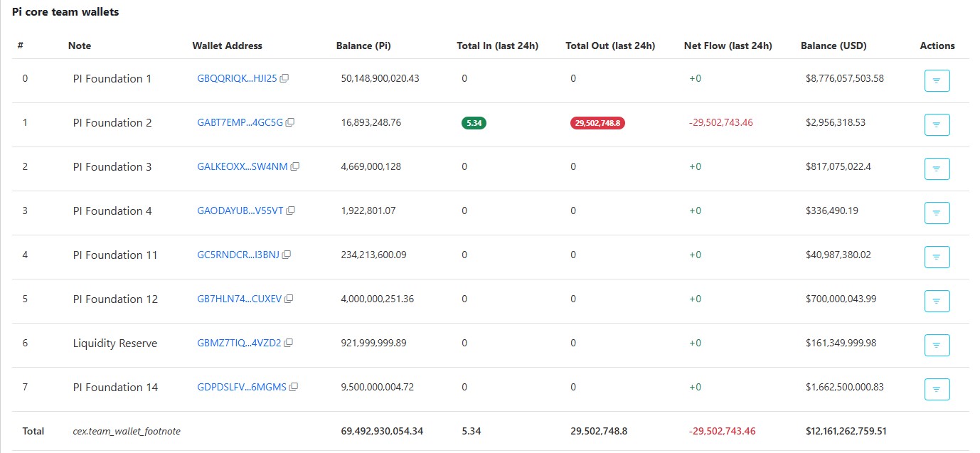Open actions for the PI Foundation 4 row
Viewport: 980px width, 453px height.
(x=937, y=213)
